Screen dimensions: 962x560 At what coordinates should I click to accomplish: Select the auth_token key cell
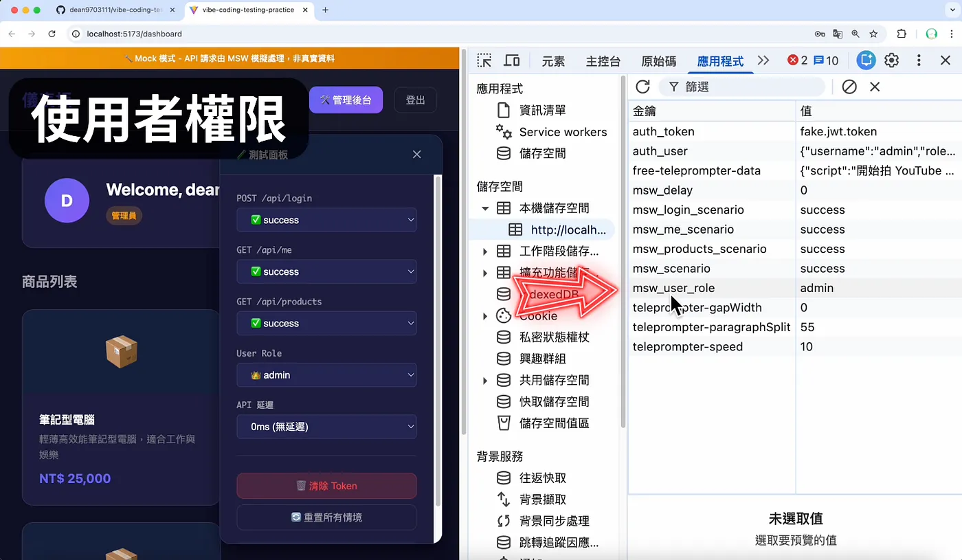712,131
